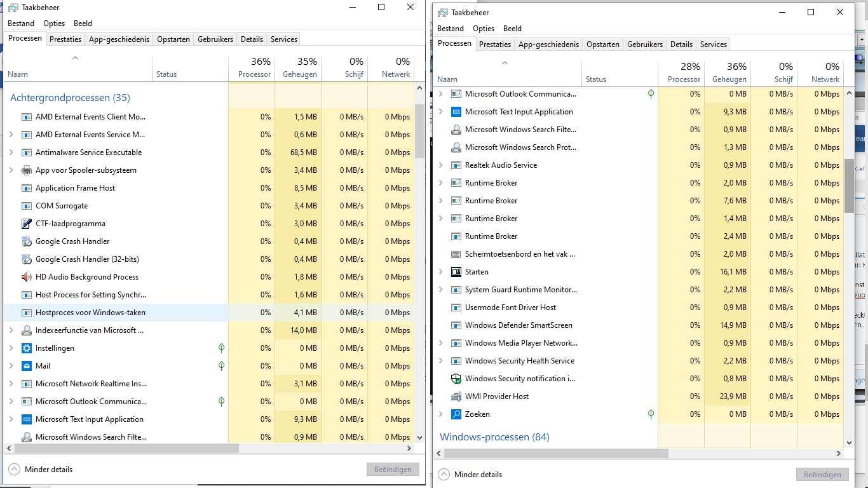This screenshot has width=868, height=488.
Task: Click scroll-down arrow in right window's list
Action: tap(849, 443)
